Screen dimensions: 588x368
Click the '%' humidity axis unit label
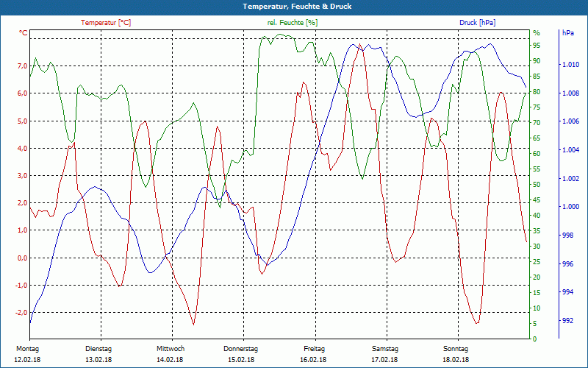537,33
